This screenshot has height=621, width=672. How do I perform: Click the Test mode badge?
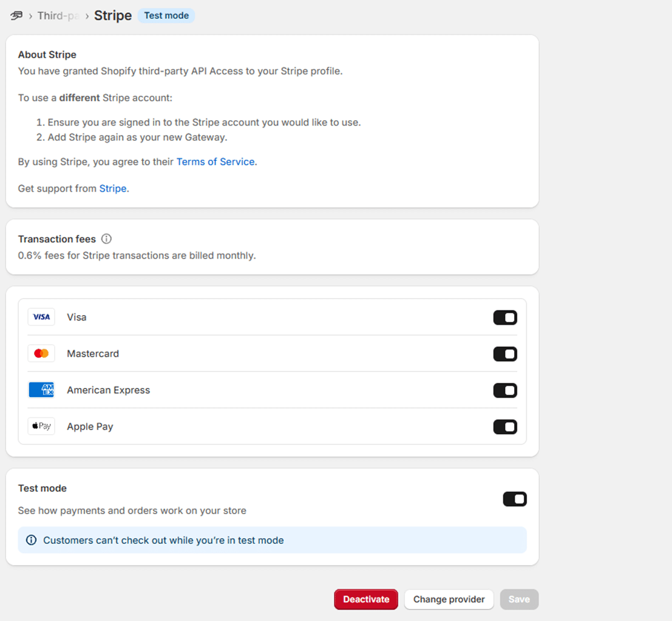point(166,16)
